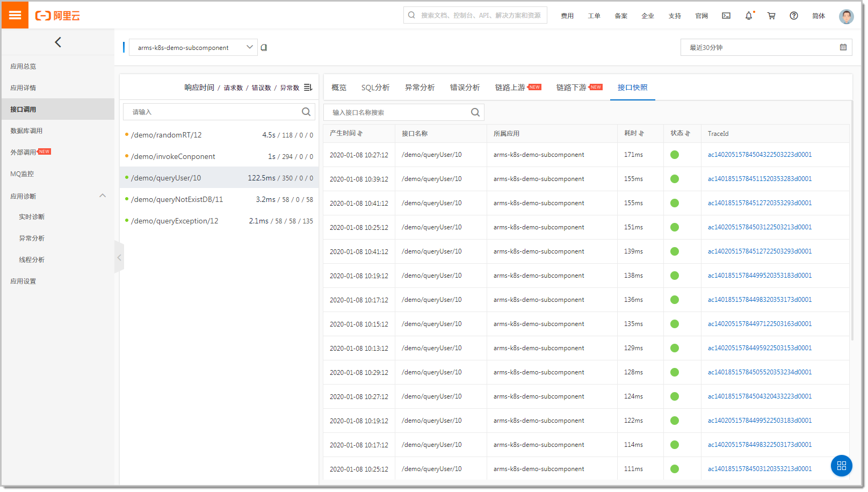868x492 pixels.
Task: Click search magnifier in interface name box
Action: coord(475,112)
